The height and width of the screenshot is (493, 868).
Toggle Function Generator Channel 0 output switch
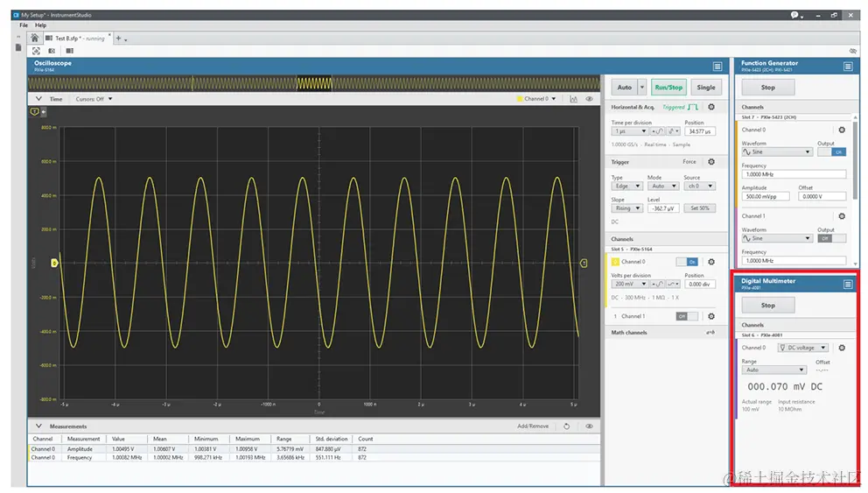click(832, 151)
